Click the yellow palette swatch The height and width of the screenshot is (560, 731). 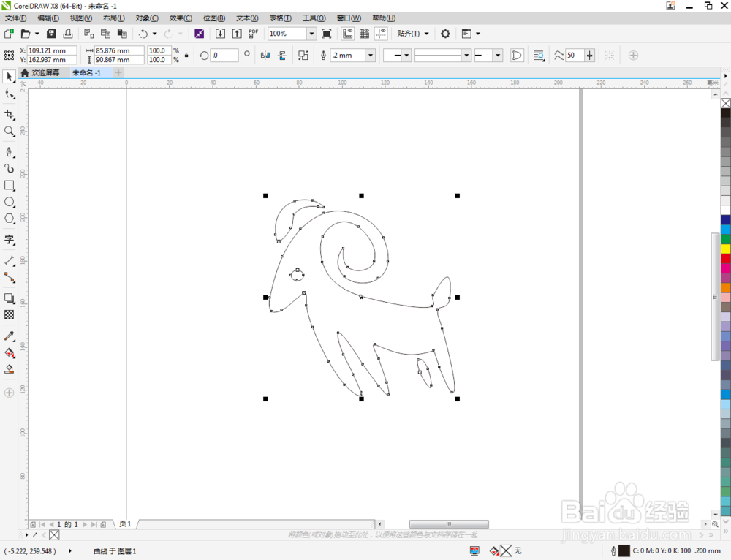point(726,249)
